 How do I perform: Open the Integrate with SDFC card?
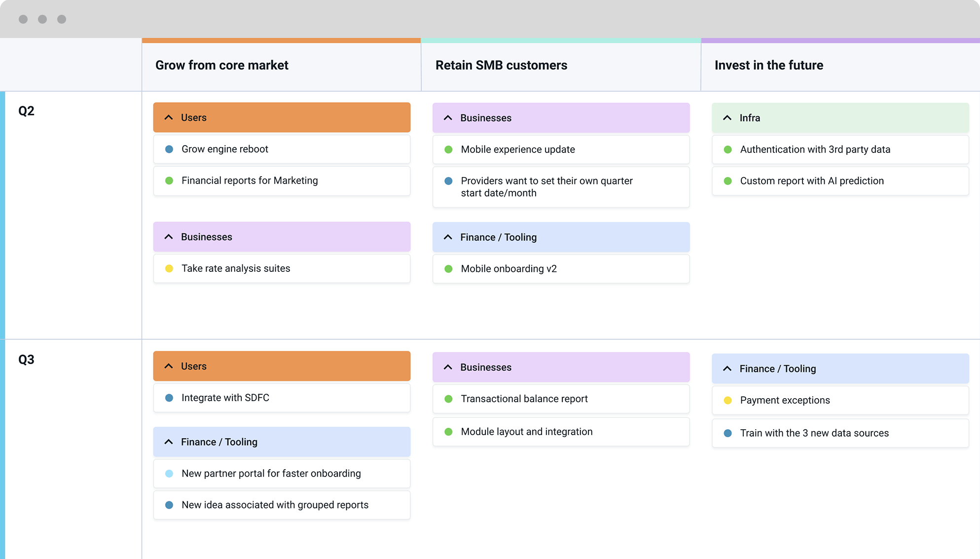[x=282, y=398]
